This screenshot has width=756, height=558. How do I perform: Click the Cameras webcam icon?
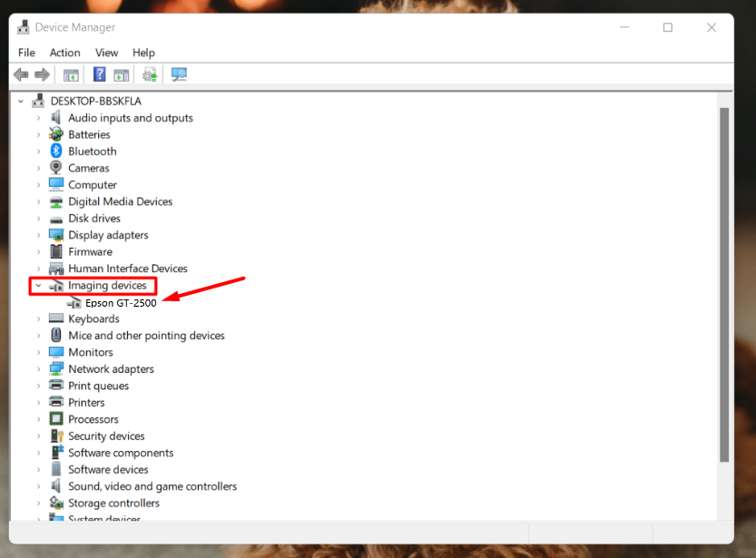pyautogui.click(x=56, y=168)
